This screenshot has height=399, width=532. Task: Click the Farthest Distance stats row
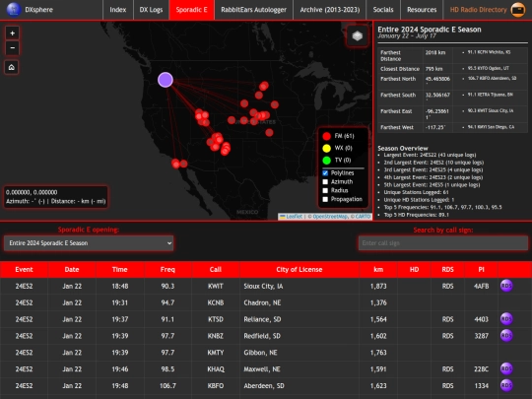click(x=452, y=55)
